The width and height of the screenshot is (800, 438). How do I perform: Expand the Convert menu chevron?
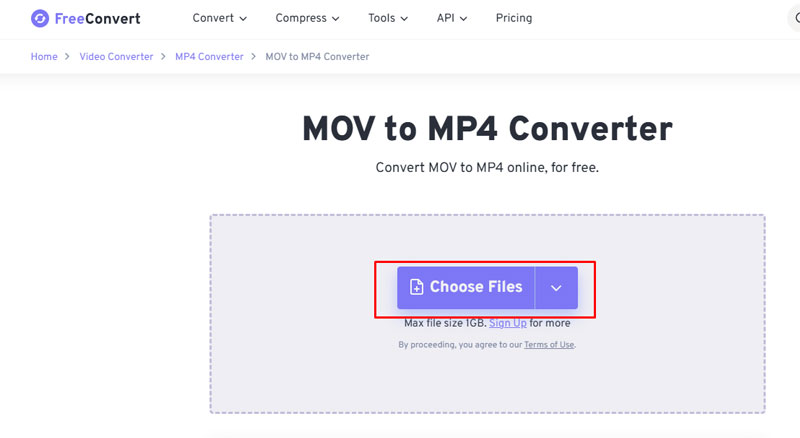coord(242,19)
